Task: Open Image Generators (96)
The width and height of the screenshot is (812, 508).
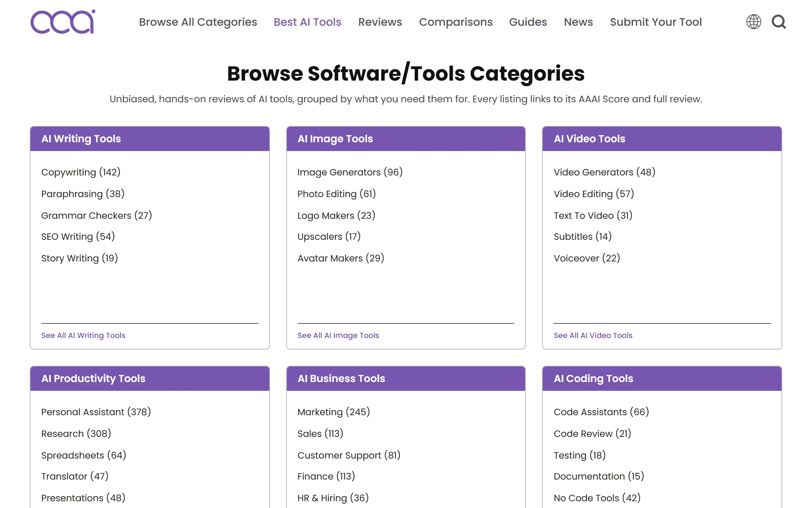Action: (350, 172)
